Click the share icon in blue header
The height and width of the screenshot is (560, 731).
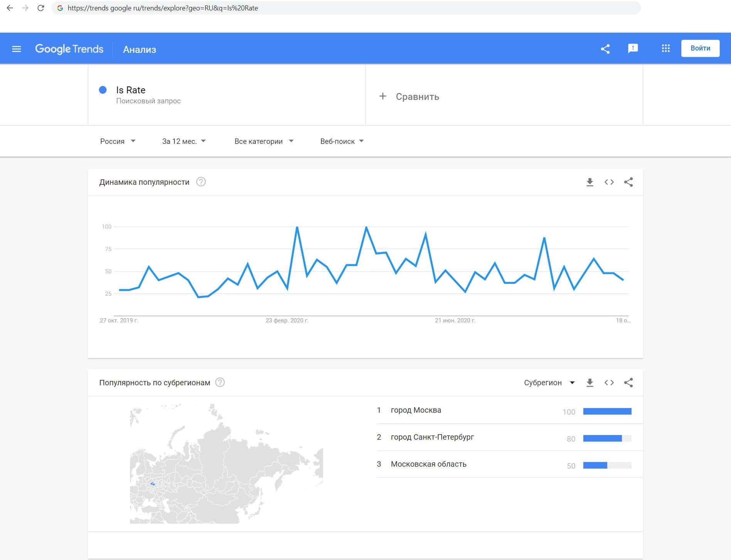[605, 49]
